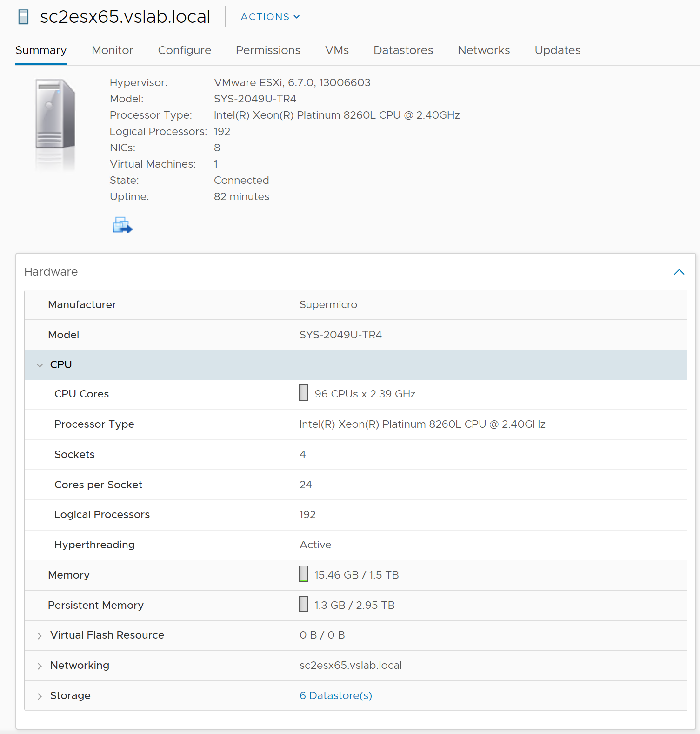Collapse the Hardware panel with the chevron
This screenshot has width=700, height=734.
click(679, 272)
